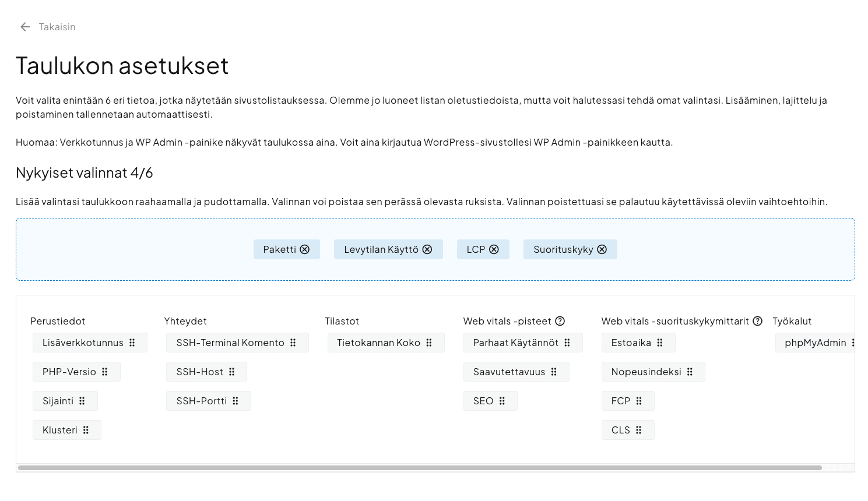The height and width of the screenshot is (501, 868).
Task: Select the Nopeusindeksi option chip
Action: click(x=646, y=372)
